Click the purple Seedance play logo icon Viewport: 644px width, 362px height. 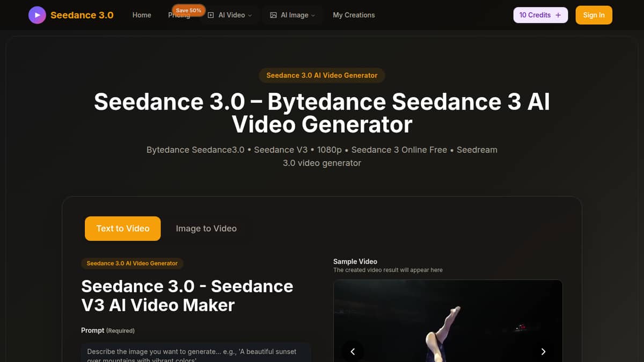[37, 15]
